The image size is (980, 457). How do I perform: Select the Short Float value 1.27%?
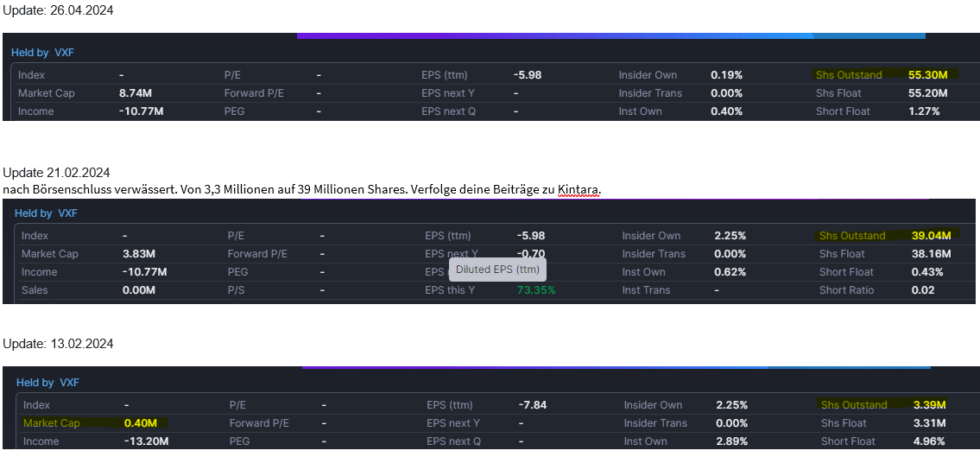click(924, 111)
